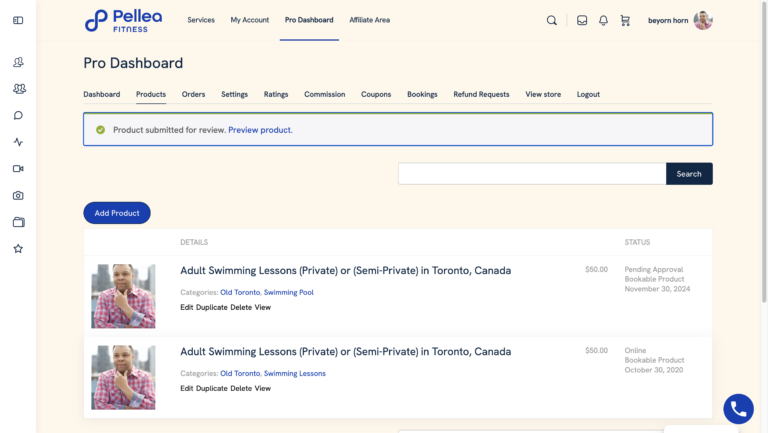Switch to the Orders tab
This screenshot has height=433, width=768.
193,94
